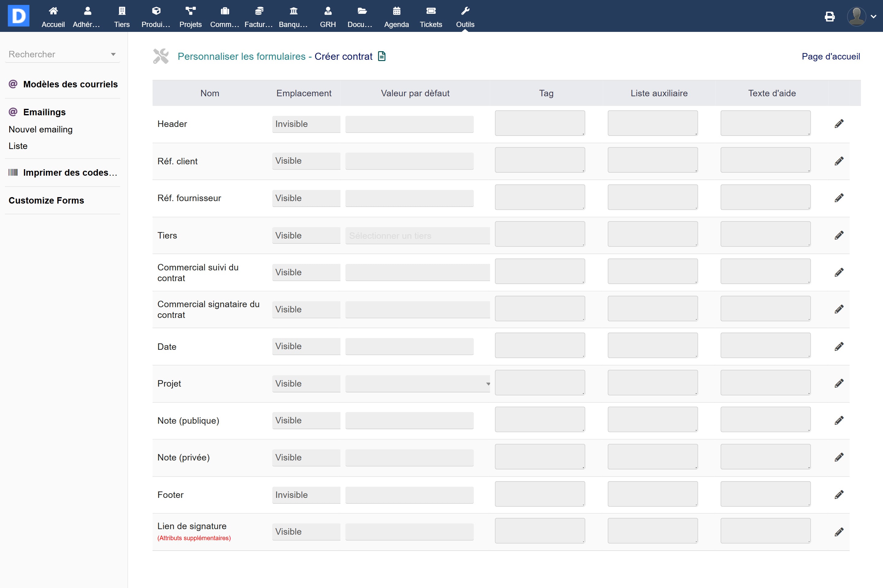Go to the Agenda menu
Viewport: 883px width, 588px height.
coord(396,17)
